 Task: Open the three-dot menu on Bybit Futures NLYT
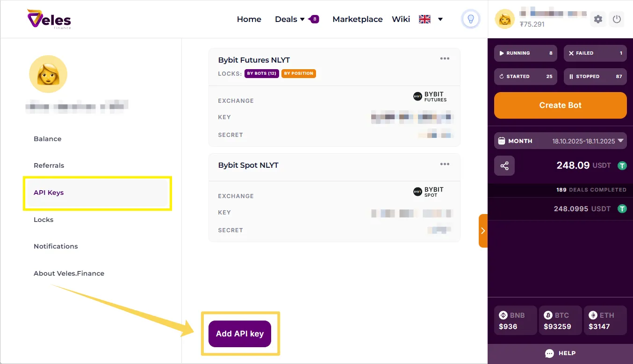445,58
